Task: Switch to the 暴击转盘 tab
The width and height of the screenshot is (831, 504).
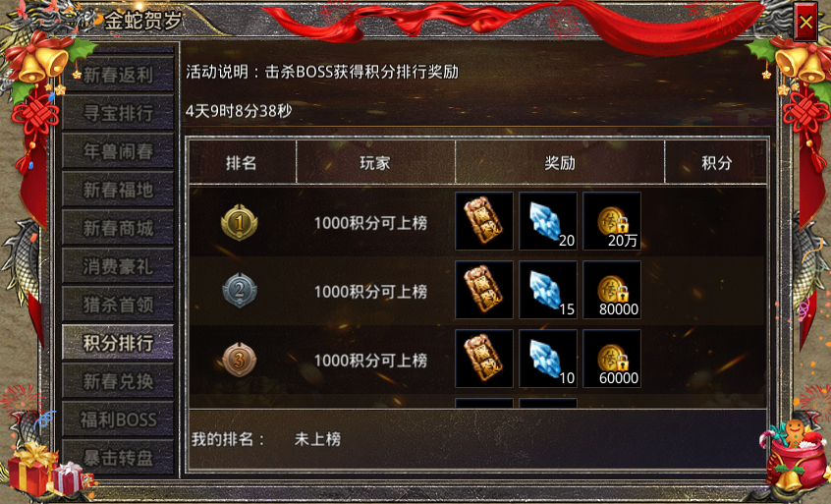Action: 118,458
